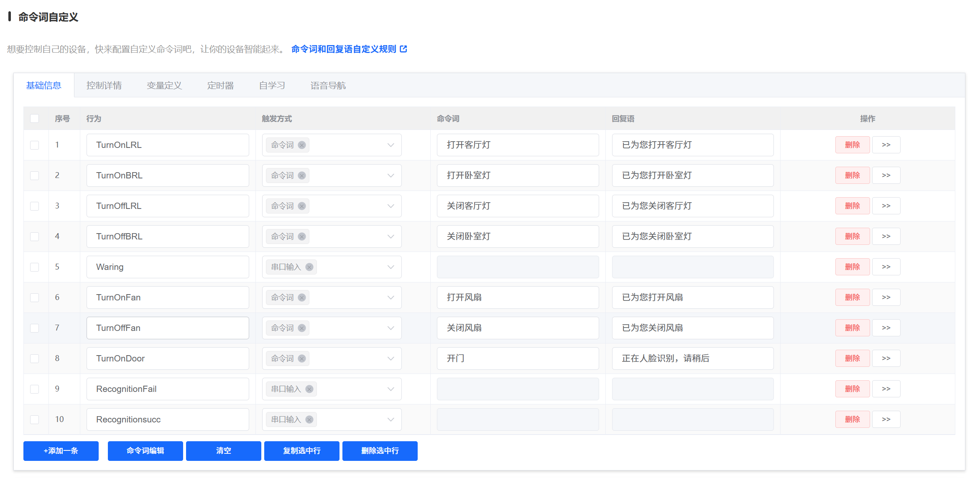Delete Waring row with 删除 button
This screenshot has width=980, height=478.
(x=852, y=267)
